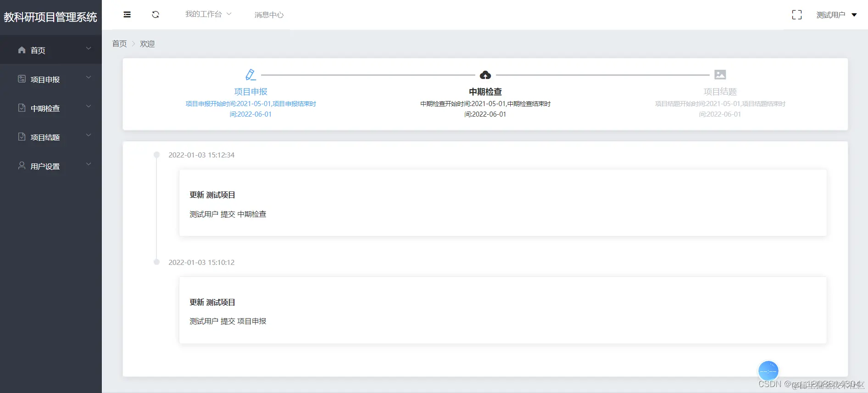Open the 测试用户 account dropdown arrow
The height and width of the screenshot is (393, 868).
coord(854,15)
